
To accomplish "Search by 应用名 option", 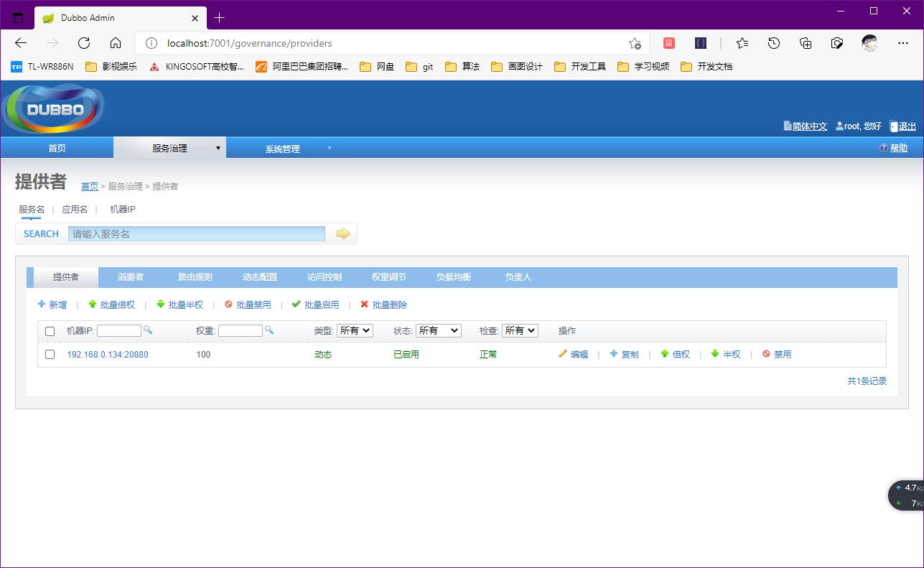I will [75, 209].
